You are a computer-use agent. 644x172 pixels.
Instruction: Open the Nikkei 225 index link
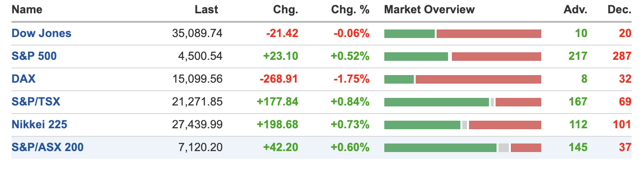[x=39, y=124]
